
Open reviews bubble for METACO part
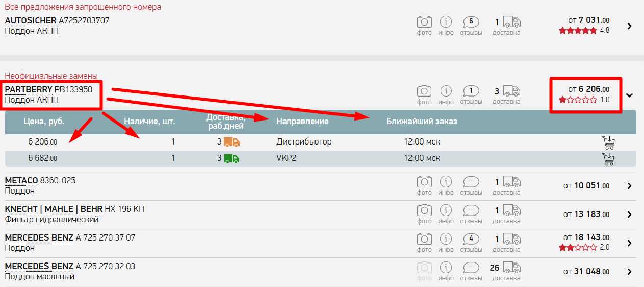coord(471,181)
